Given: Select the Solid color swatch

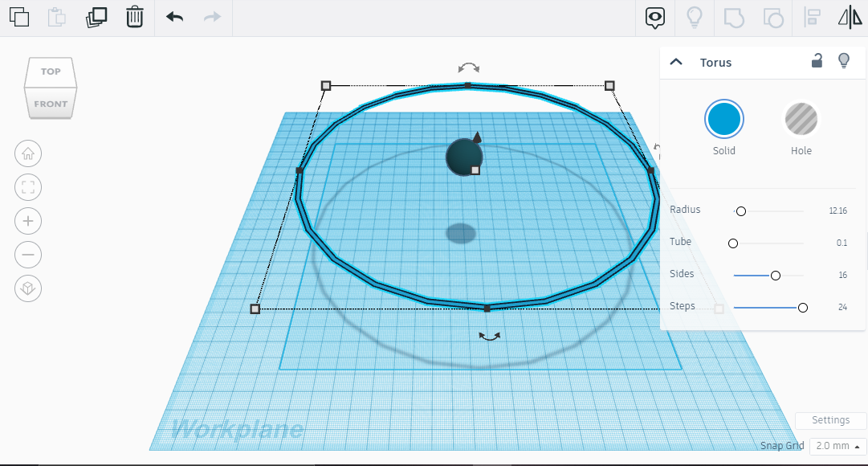Looking at the screenshot, I should (x=724, y=119).
